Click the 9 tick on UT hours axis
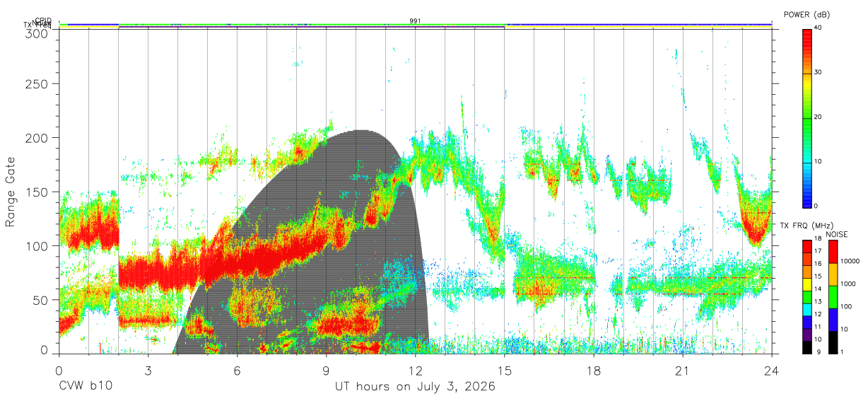Viewport: 868px width, 401px height. point(327,370)
